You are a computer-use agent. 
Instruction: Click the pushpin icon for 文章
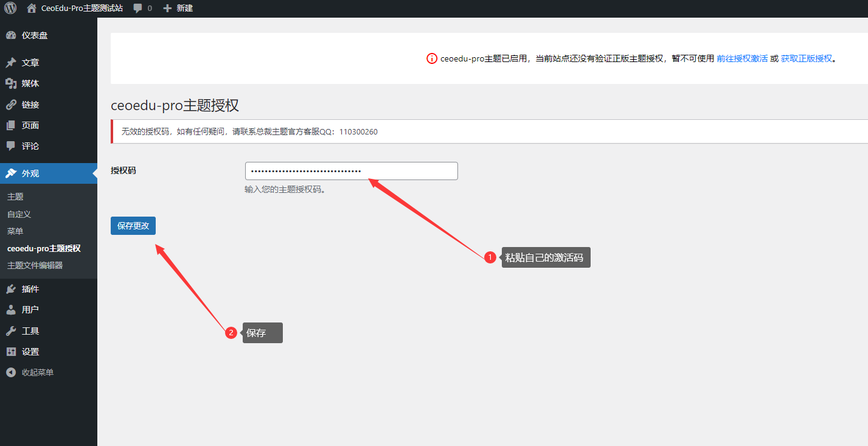(x=11, y=63)
